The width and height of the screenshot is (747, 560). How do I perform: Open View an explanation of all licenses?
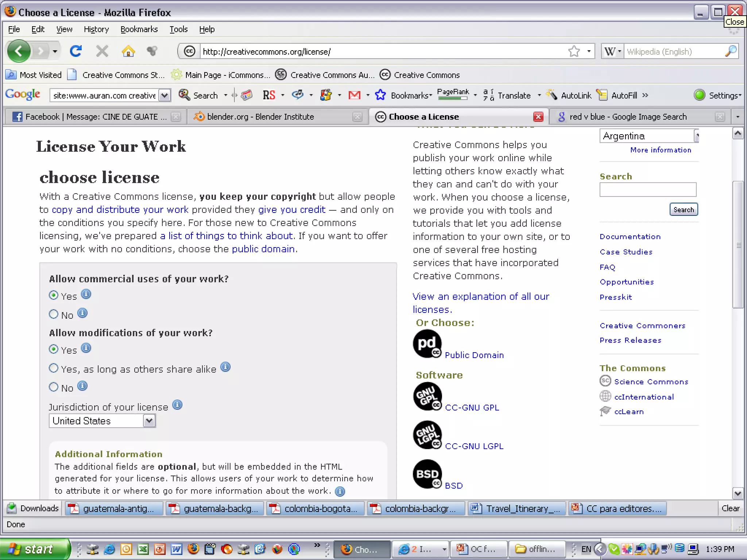coord(481,303)
